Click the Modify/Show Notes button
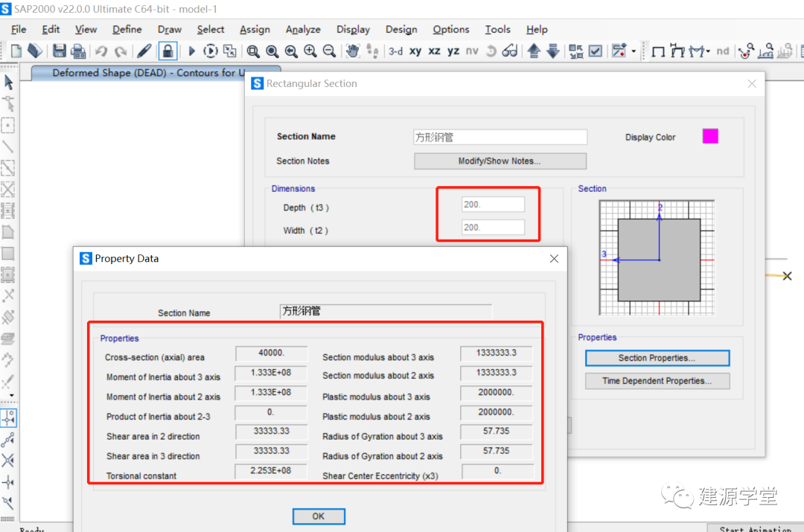 click(x=500, y=161)
